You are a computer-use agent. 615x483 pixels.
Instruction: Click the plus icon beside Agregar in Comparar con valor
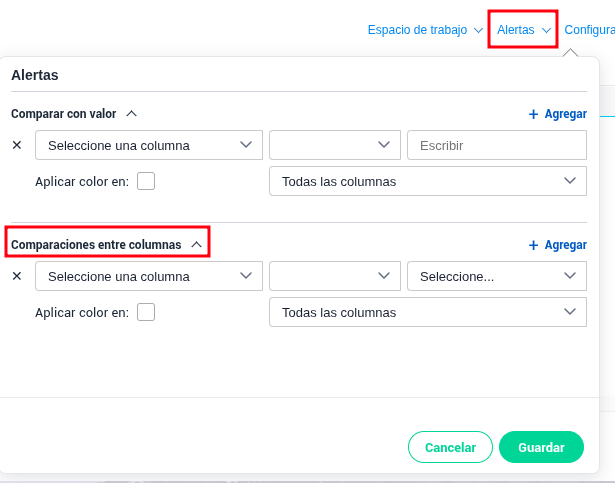533,114
